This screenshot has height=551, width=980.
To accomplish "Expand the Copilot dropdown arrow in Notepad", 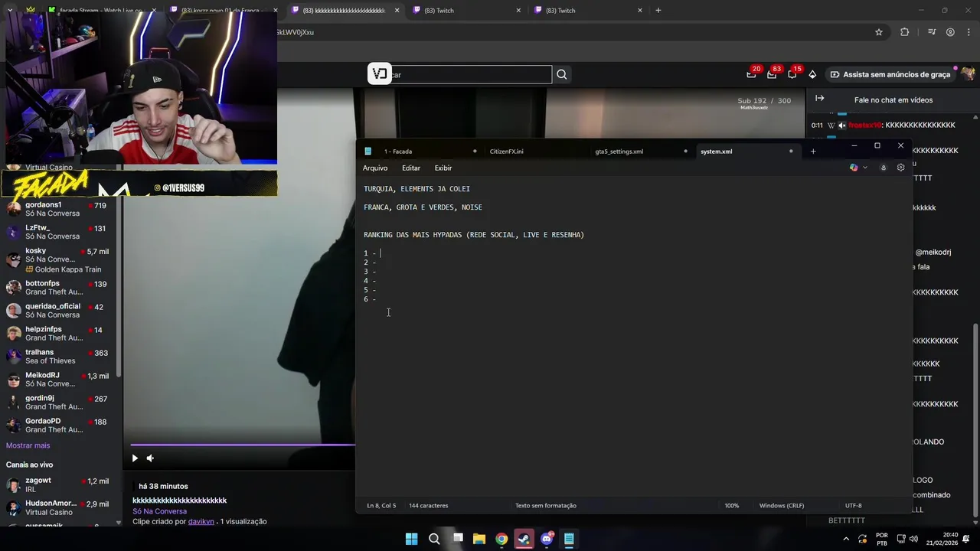I will pos(865,168).
